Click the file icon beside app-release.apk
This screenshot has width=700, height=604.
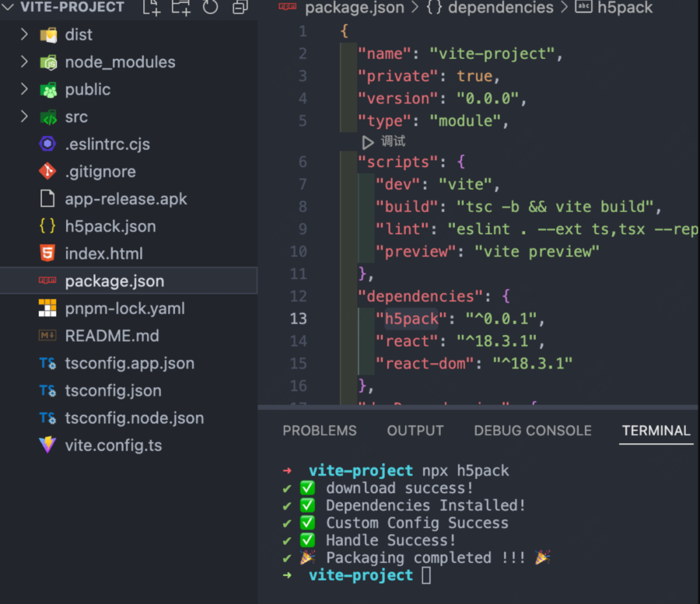48,199
